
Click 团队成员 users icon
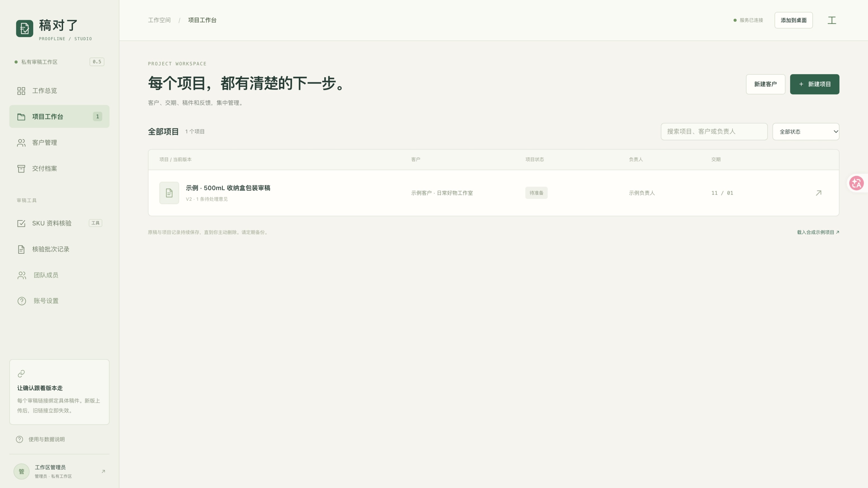[x=22, y=275]
